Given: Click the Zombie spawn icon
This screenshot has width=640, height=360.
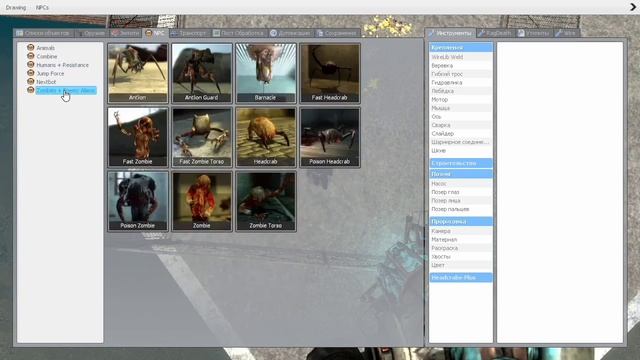Looking at the screenshot, I should point(202,201).
